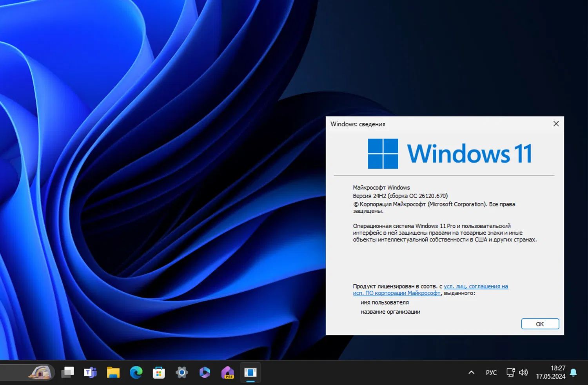Viewport: 588px width, 385px height.
Task: Open the Microsoft Store
Action: click(158, 372)
